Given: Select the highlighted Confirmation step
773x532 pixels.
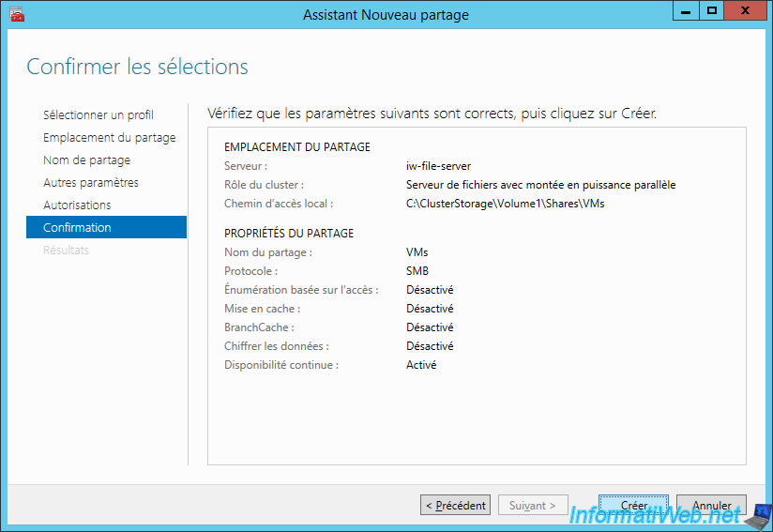Looking at the screenshot, I should 107,227.
